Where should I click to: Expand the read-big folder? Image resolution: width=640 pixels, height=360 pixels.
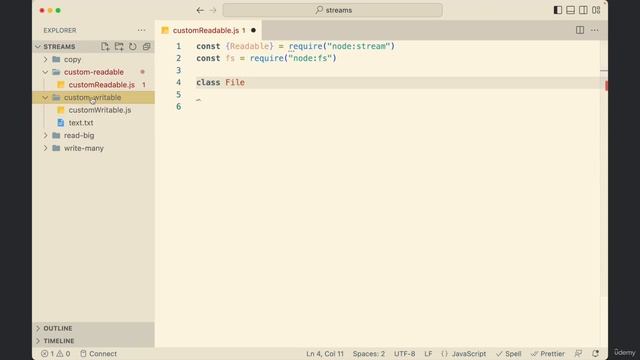click(45, 136)
